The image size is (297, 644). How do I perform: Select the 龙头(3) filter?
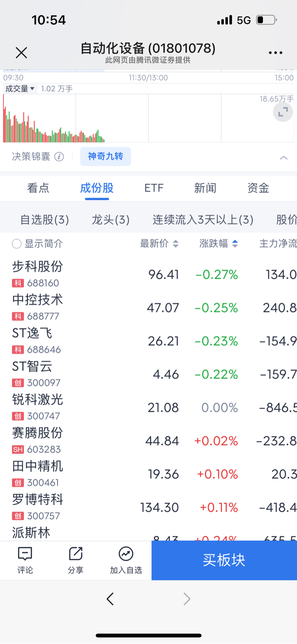[x=111, y=220]
